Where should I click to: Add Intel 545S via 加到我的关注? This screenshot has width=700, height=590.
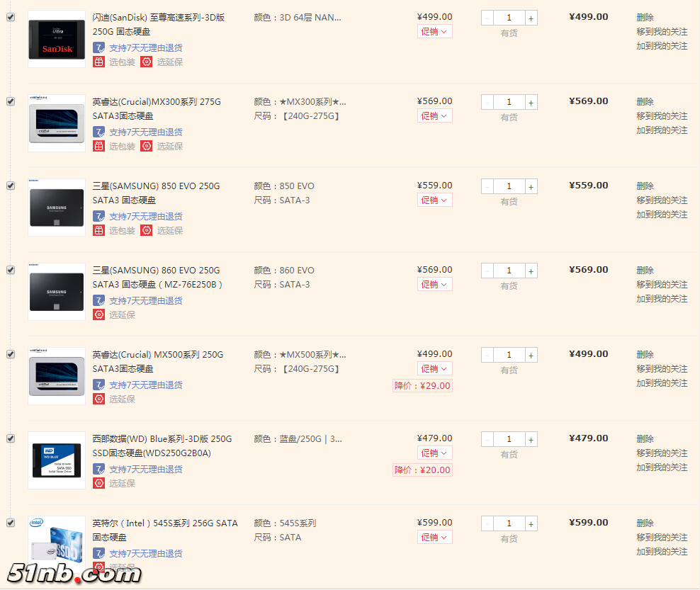[x=662, y=552]
